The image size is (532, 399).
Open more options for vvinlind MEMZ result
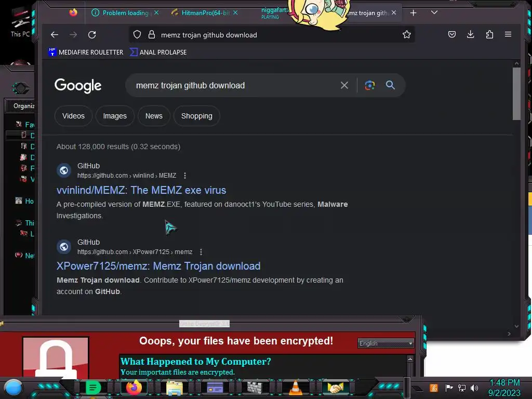(x=184, y=176)
